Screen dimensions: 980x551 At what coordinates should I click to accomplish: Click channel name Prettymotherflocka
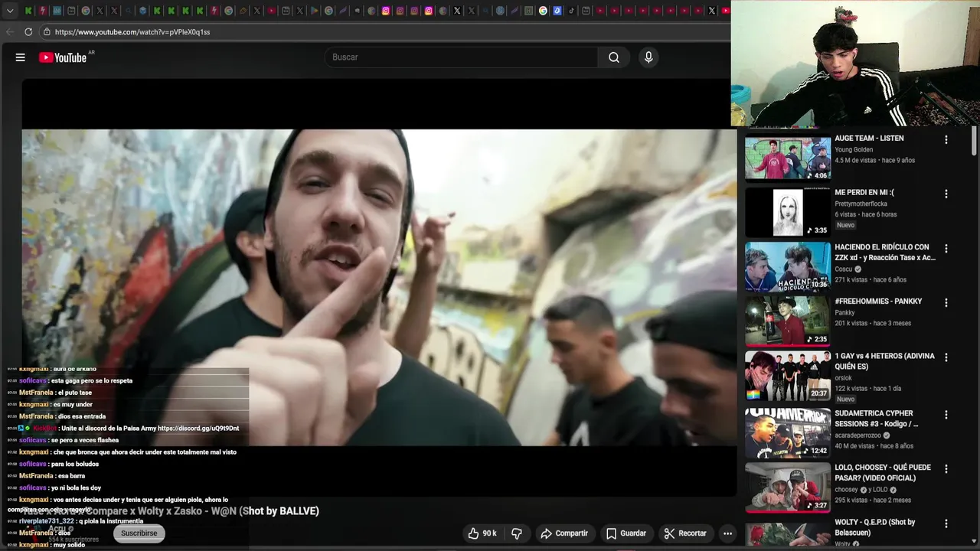(861, 204)
